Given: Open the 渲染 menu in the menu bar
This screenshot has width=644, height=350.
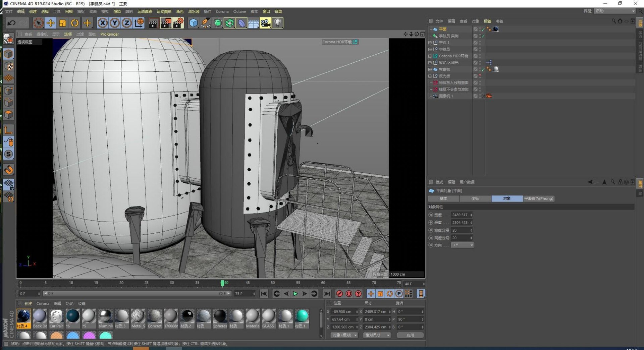Looking at the screenshot, I should click(x=117, y=11).
